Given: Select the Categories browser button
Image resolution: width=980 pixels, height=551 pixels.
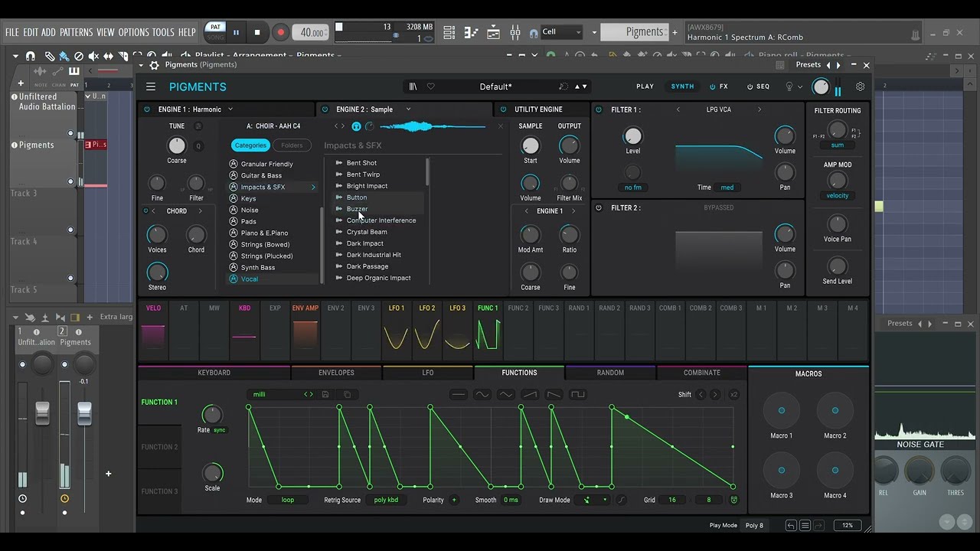Looking at the screenshot, I should (250, 145).
